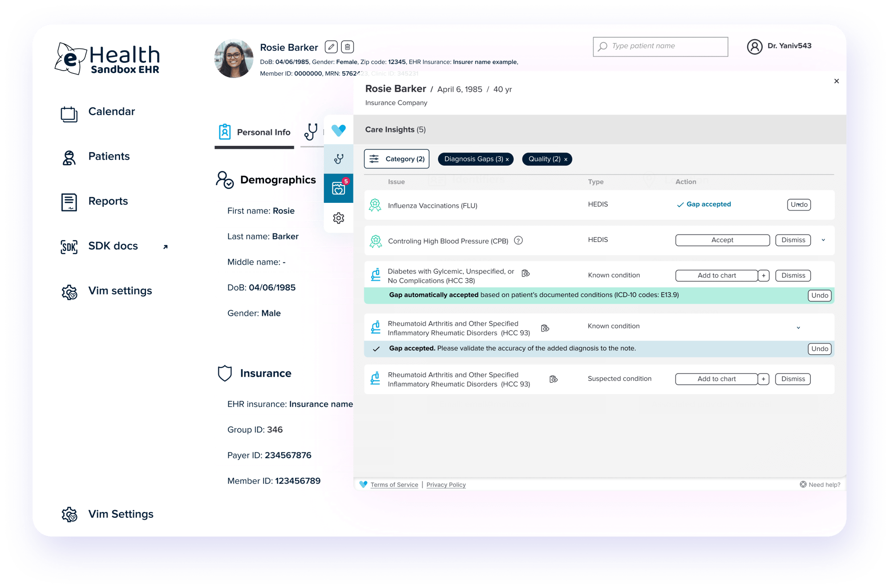Viewport: 890px width, 588px height.
Task: Click the gear settings icon in the Vim sidebar
Action: pos(339,218)
